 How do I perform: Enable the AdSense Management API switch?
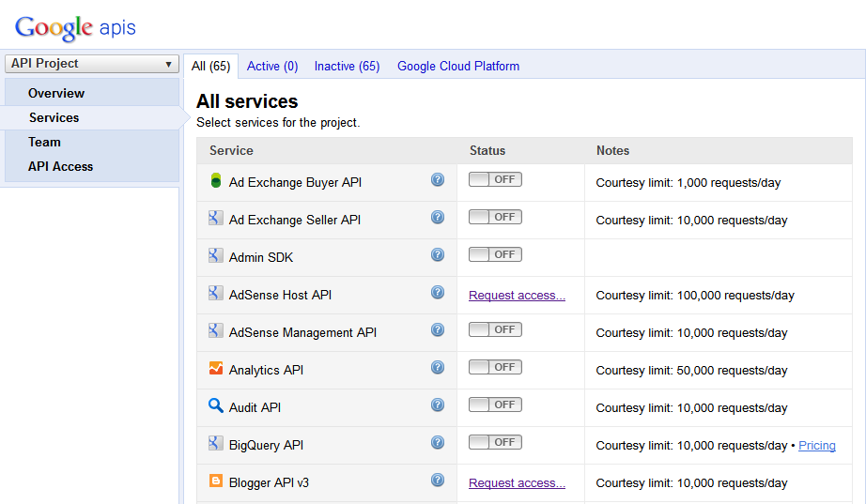coord(495,329)
